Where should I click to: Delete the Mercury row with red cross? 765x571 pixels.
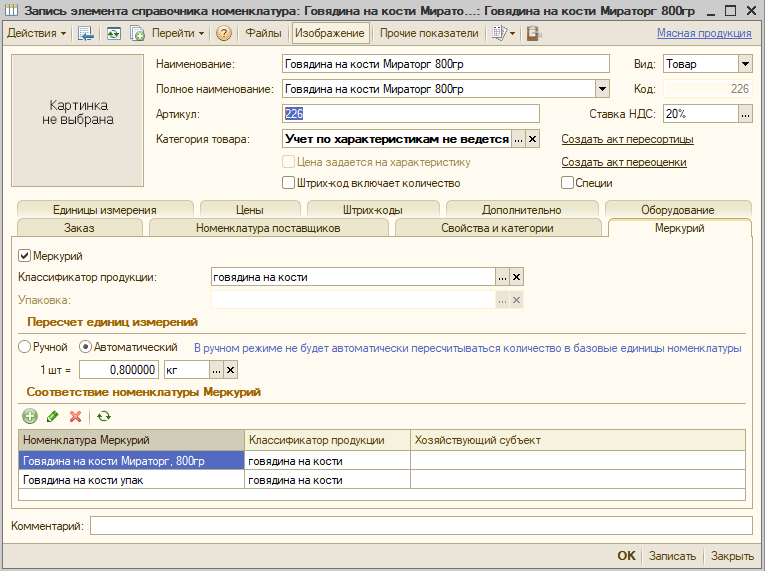pos(75,416)
